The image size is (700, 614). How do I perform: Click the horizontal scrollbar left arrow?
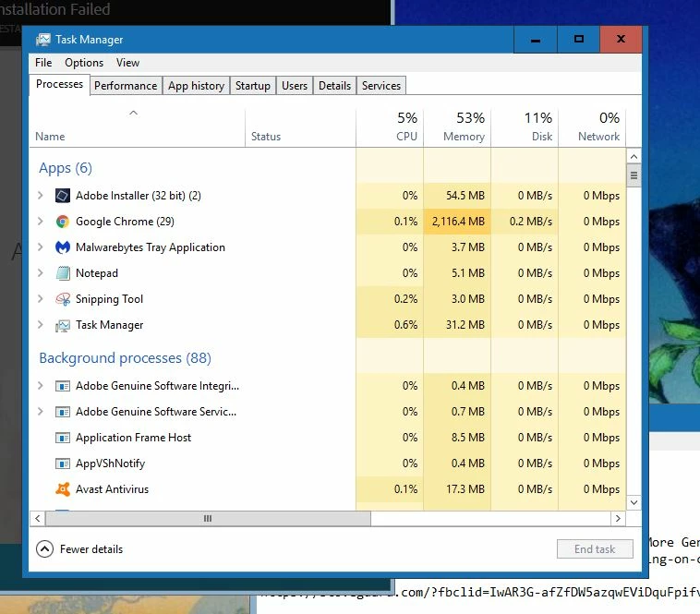38,519
